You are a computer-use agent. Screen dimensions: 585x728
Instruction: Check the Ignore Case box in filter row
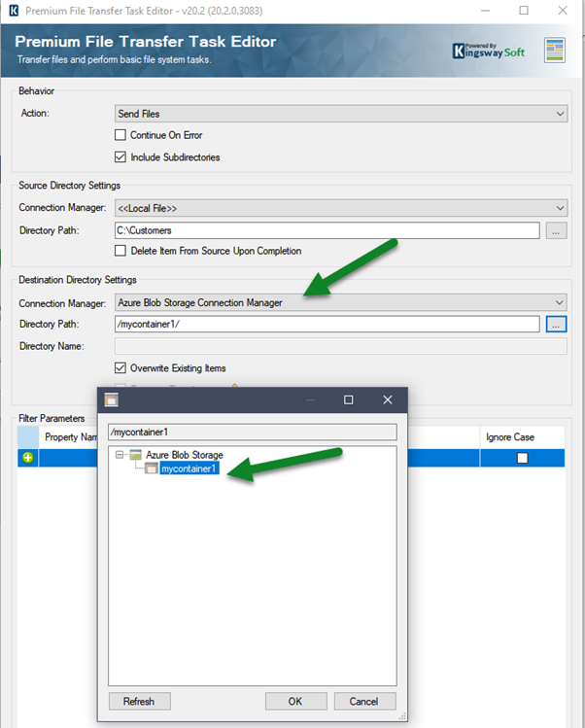(x=522, y=458)
